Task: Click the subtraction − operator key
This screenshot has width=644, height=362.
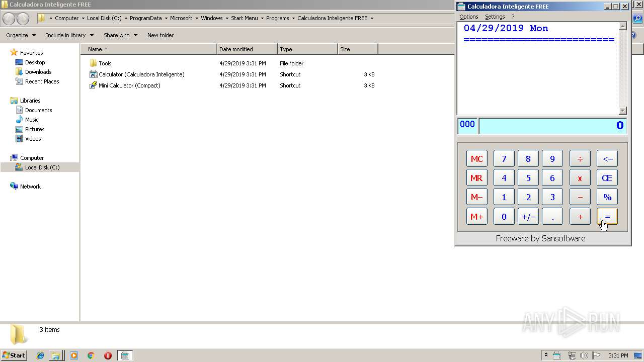Action: tap(580, 197)
